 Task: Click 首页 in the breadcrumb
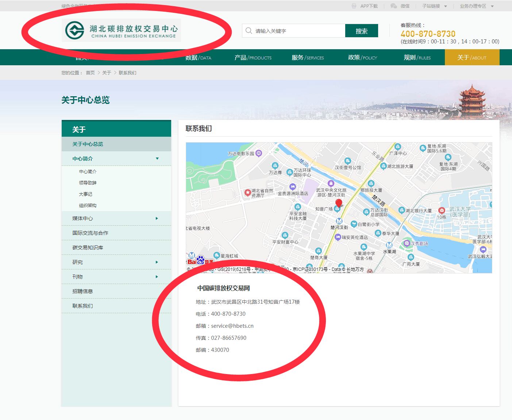coord(90,73)
